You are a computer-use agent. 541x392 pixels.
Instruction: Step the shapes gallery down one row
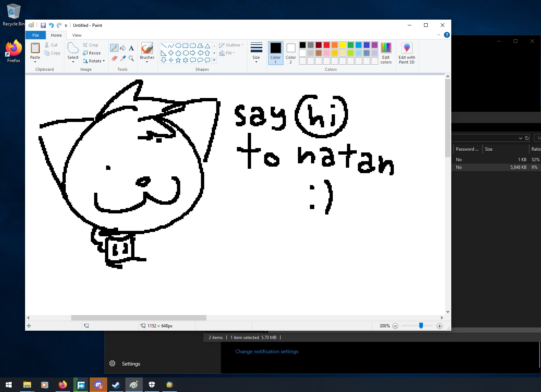point(214,53)
